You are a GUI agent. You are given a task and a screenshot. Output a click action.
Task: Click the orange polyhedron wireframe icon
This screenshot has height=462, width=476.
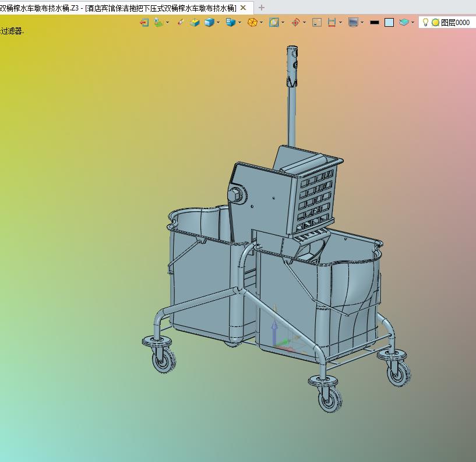[x=252, y=23]
